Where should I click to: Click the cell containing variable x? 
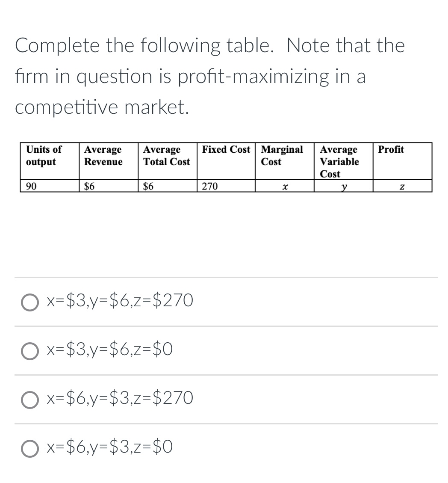tap(283, 187)
